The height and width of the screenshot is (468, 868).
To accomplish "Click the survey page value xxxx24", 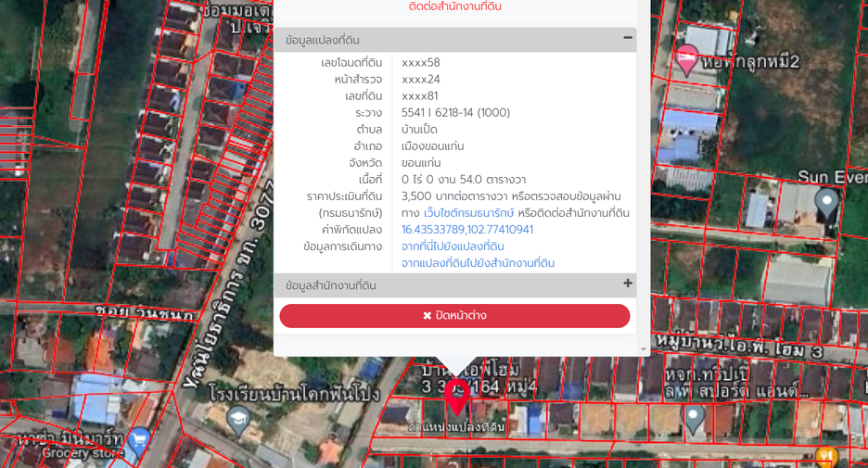I will 419,79.
